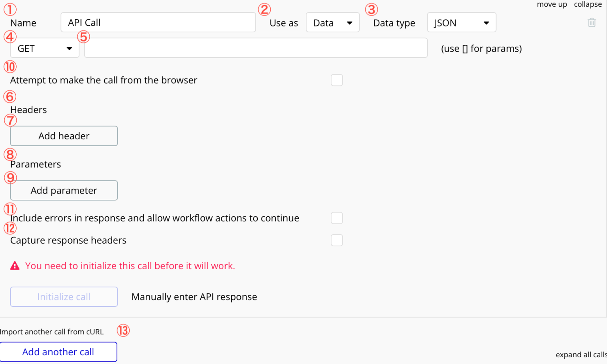
Task: Click the trash icon to delete this call
Action: [x=592, y=23]
